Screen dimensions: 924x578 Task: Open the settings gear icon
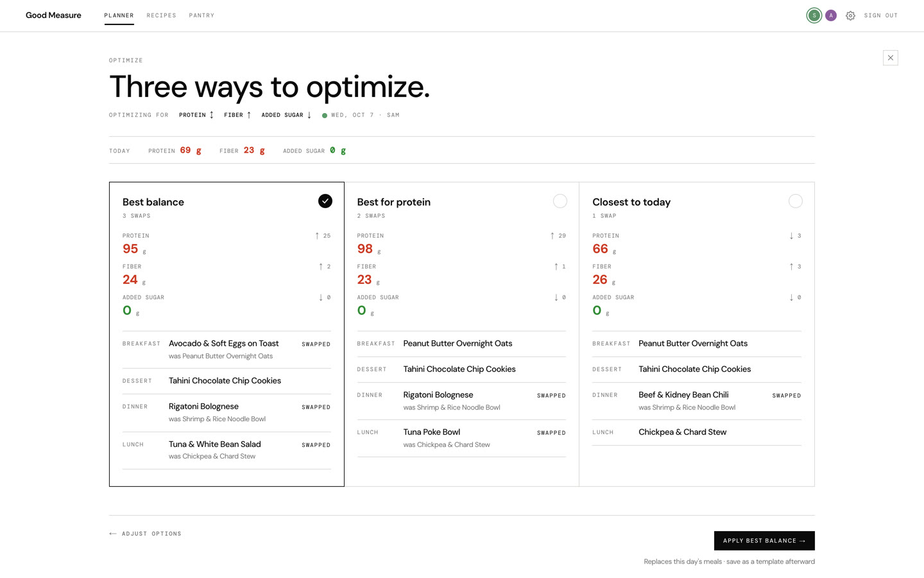coord(850,15)
